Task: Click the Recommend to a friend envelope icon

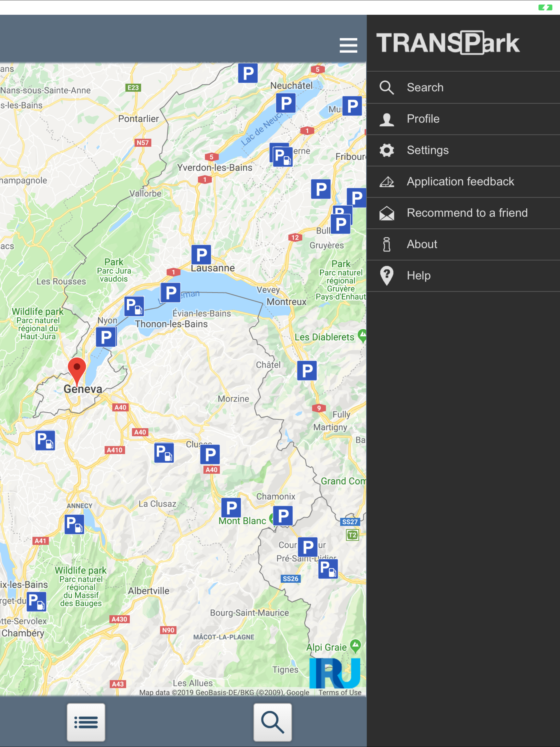Action: tap(387, 213)
